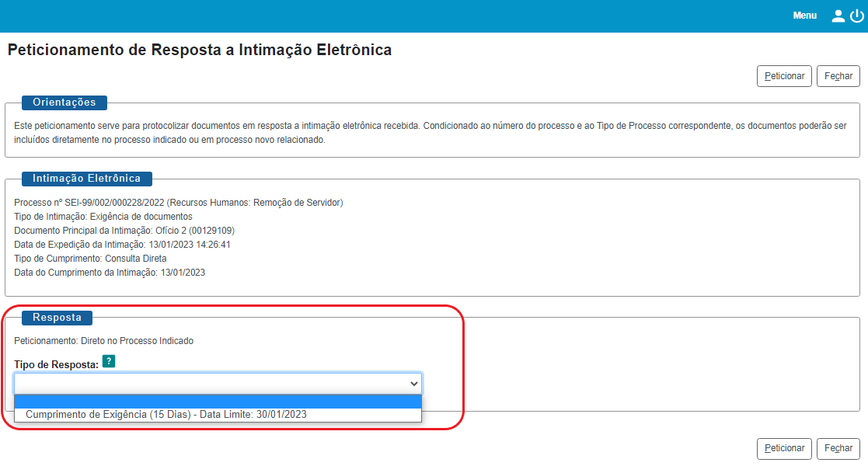This screenshot has width=868, height=473.
Task: Open the user profile icon
Action: 838,16
